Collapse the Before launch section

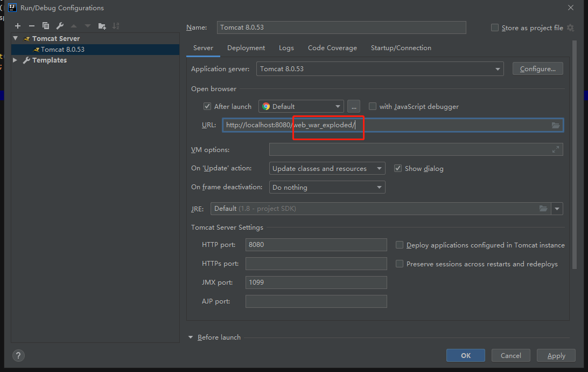[191, 337]
